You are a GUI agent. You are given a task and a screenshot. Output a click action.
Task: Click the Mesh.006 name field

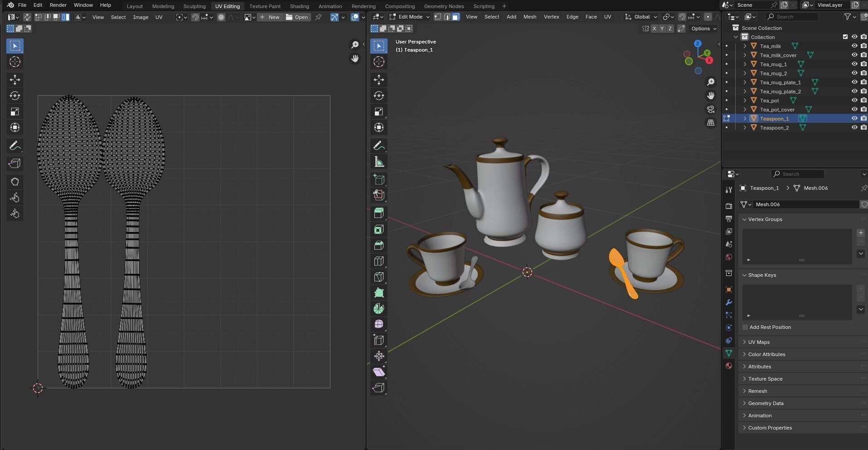click(x=805, y=204)
